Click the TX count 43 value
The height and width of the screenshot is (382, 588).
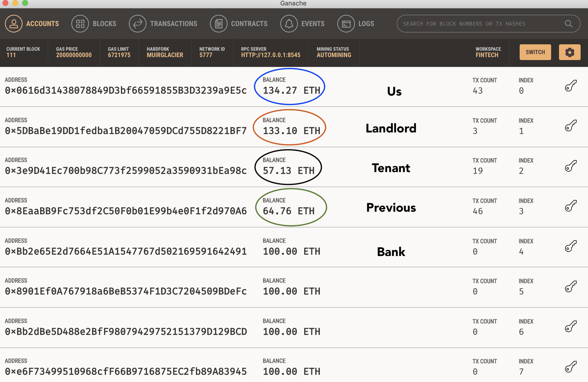478,91
